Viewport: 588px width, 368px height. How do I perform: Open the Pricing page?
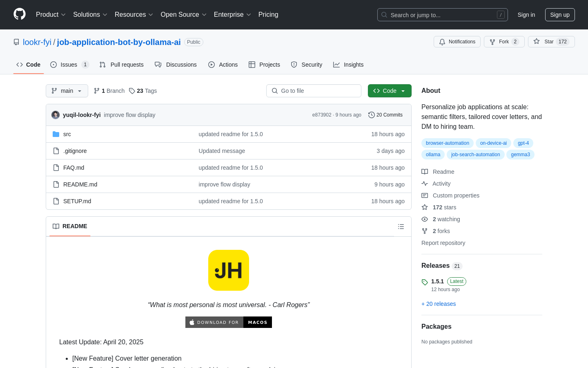(x=268, y=14)
